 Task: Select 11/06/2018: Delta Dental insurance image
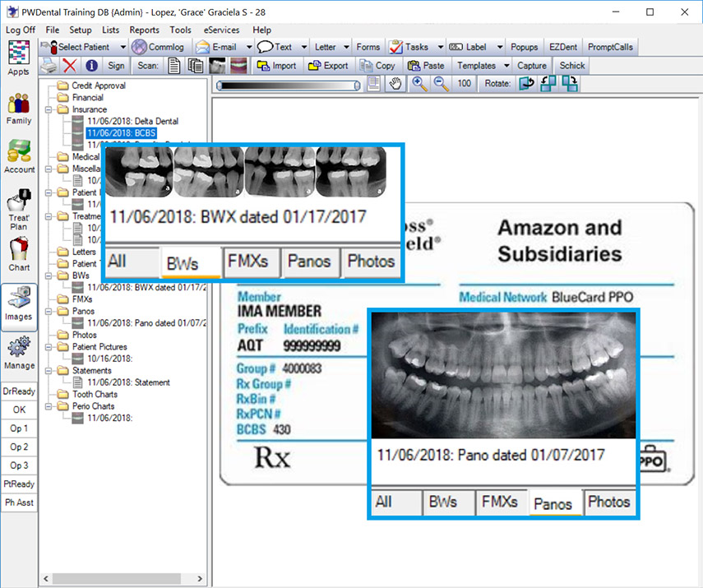pos(132,121)
